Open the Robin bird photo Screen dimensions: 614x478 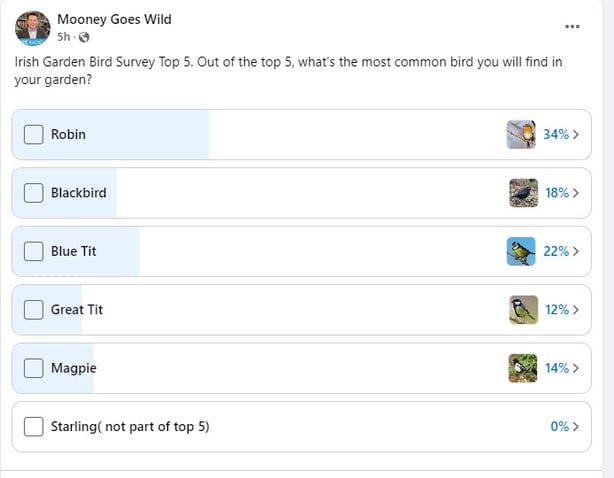(x=521, y=134)
